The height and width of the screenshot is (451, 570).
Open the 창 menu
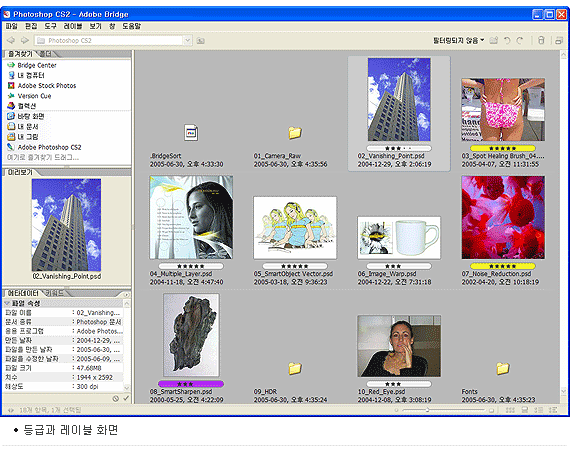(112, 26)
